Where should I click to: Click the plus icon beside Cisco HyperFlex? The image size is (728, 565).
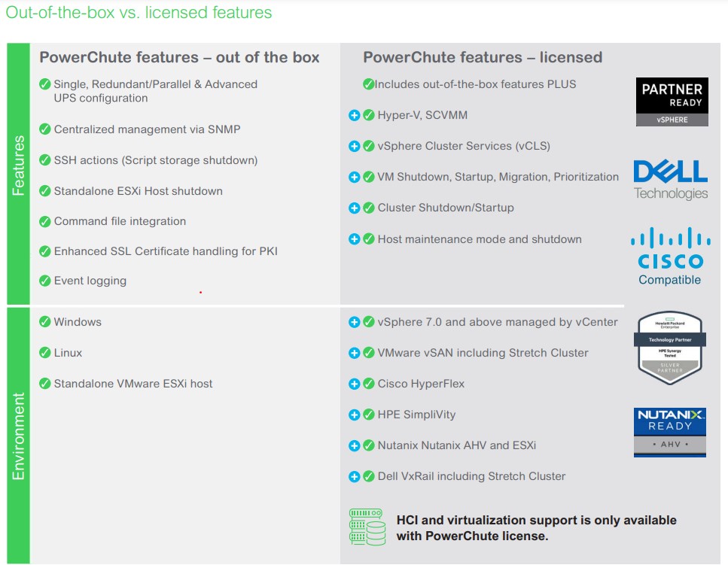click(355, 384)
